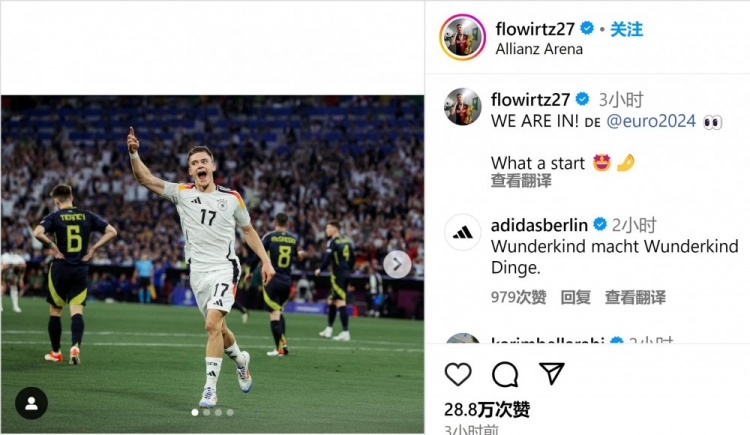Open flowirtz27 story profile picture in header

point(462,37)
